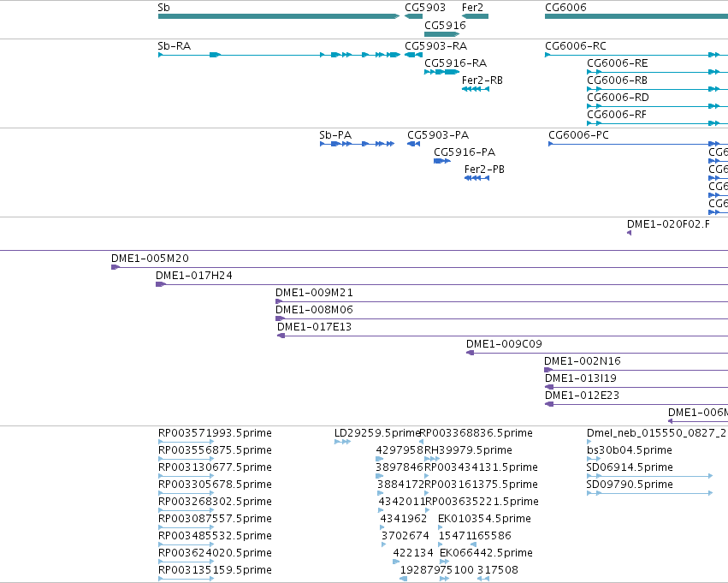Click the RP003571993.5prime EST label
The image size is (728, 583).
coord(215,433)
